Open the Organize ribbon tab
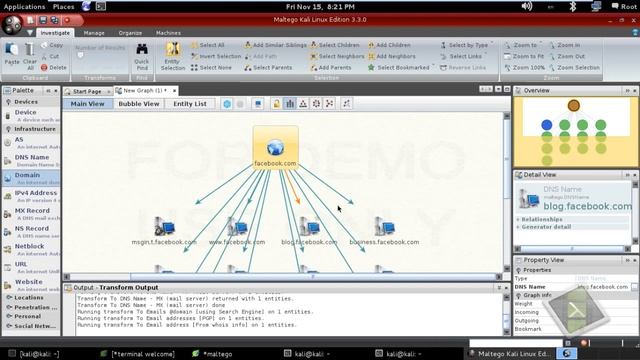640x360 pixels. 130,33
